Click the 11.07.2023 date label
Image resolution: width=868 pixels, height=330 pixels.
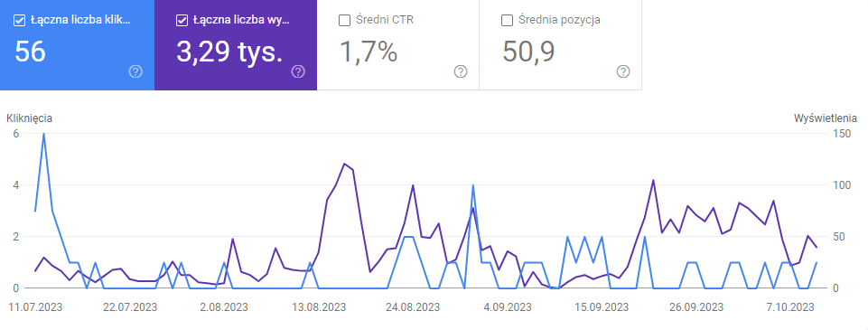(36, 307)
